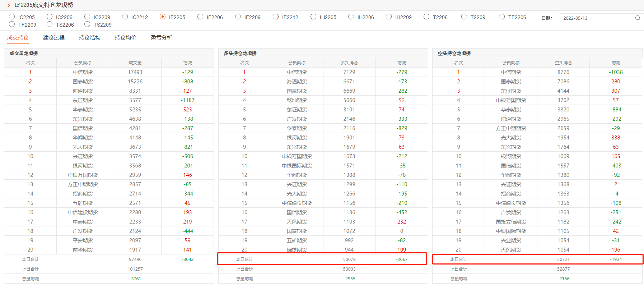
Task: Click the search magnifier icon in date field
Action: pyautogui.click(x=638, y=18)
